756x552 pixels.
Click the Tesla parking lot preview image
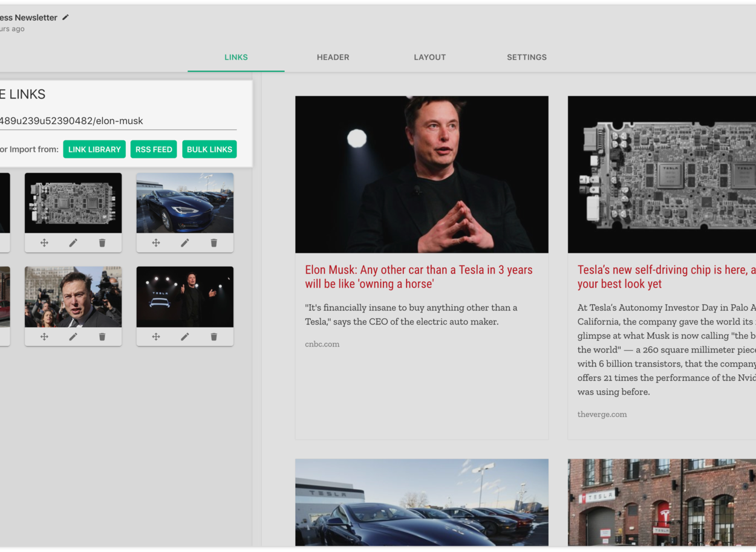coord(422,502)
